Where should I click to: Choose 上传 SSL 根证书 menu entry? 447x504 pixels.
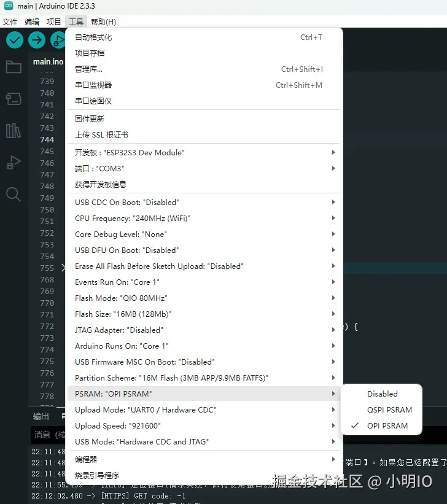click(x=204, y=134)
